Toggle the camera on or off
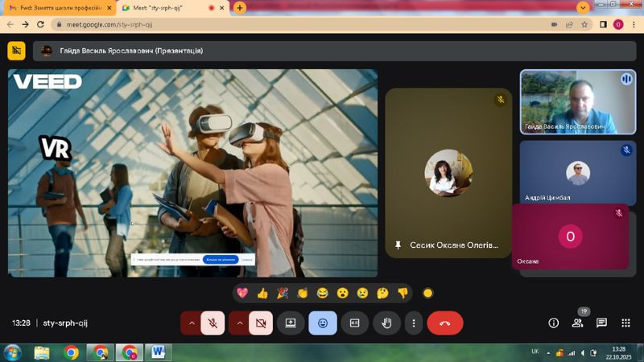 (261, 323)
